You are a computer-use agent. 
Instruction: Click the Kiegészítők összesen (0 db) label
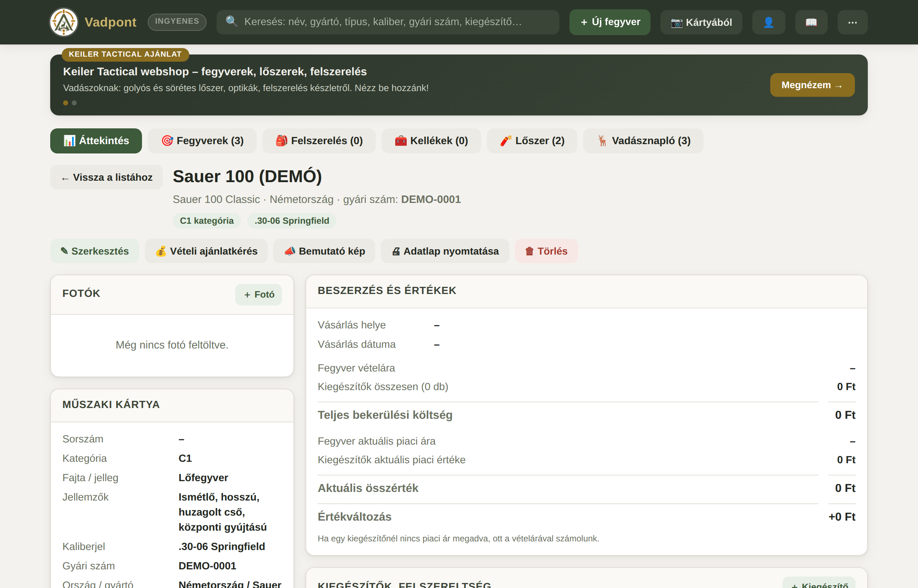pos(383,387)
